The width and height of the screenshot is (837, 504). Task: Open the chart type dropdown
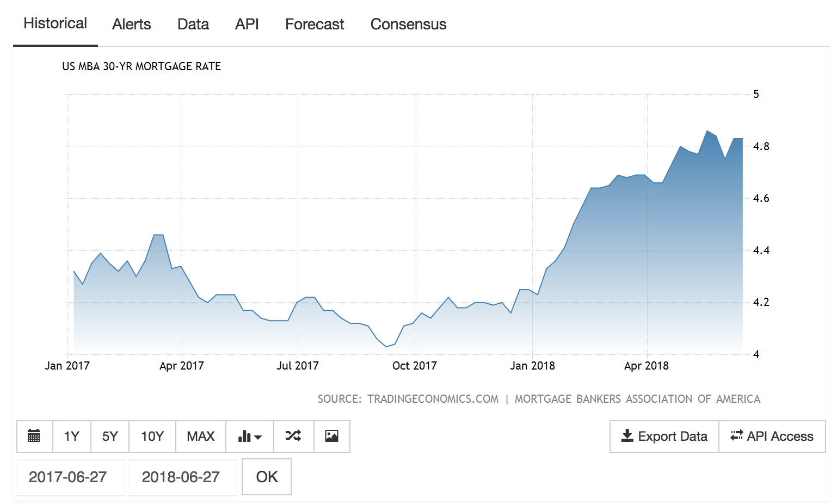(x=250, y=436)
